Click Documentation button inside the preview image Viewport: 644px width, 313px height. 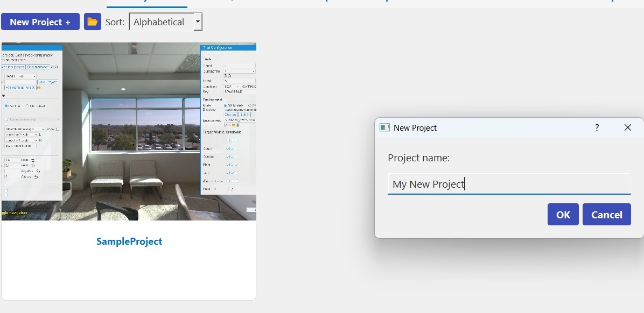38,67
